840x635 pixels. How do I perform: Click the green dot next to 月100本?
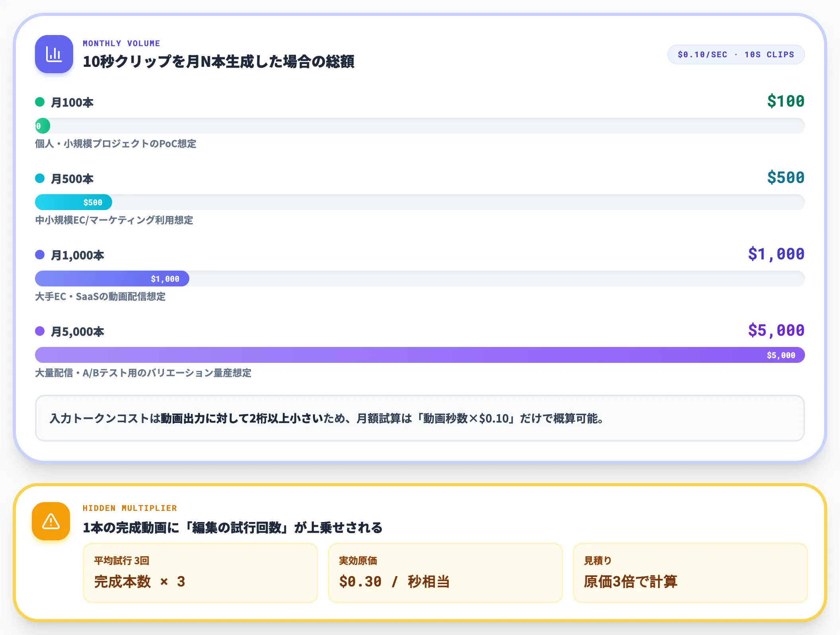(x=40, y=102)
